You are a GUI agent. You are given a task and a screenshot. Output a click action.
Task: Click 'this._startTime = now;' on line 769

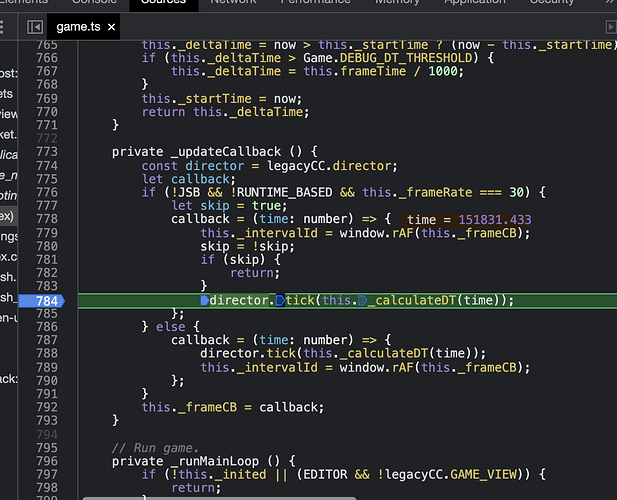[222, 98]
